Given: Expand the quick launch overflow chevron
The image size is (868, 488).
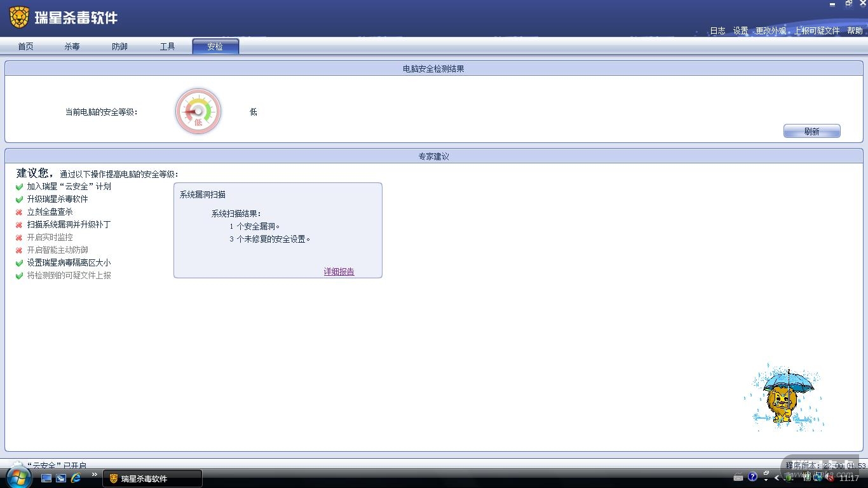Looking at the screenshot, I should (95, 475).
